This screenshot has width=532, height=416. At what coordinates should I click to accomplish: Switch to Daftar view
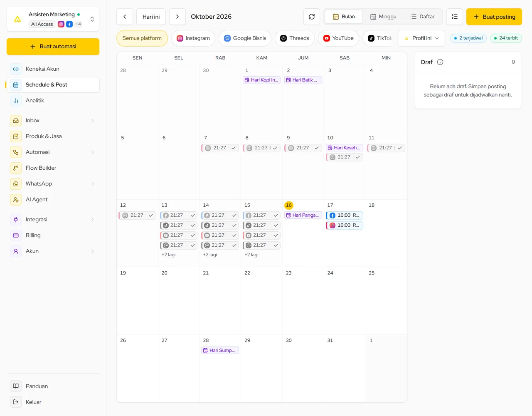422,17
